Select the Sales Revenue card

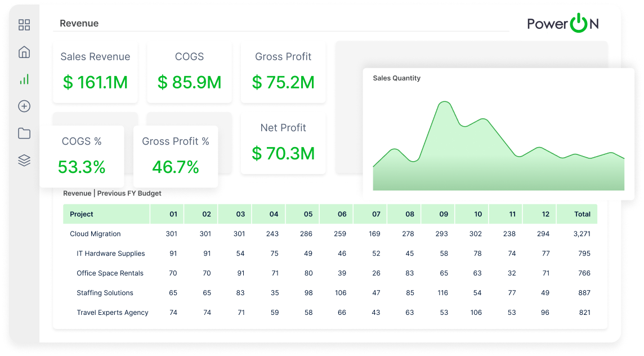pyautogui.click(x=95, y=72)
